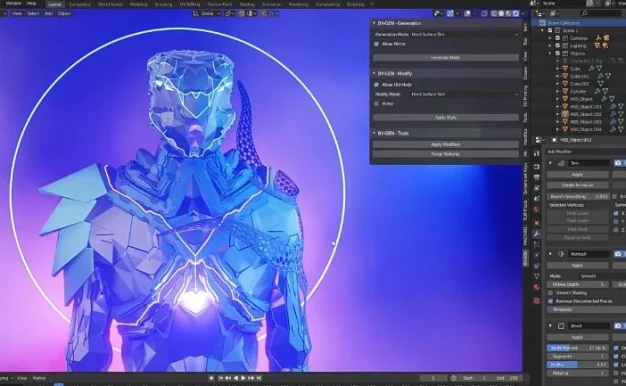Open the Scene properties tab icon

(537, 199)
